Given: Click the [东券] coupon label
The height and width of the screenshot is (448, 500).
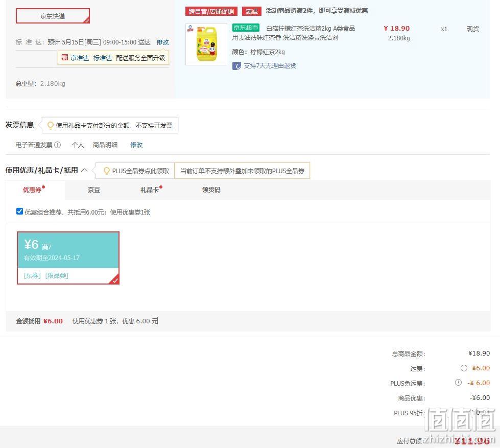Looking at the screenshot, I should tap(32, 275).
